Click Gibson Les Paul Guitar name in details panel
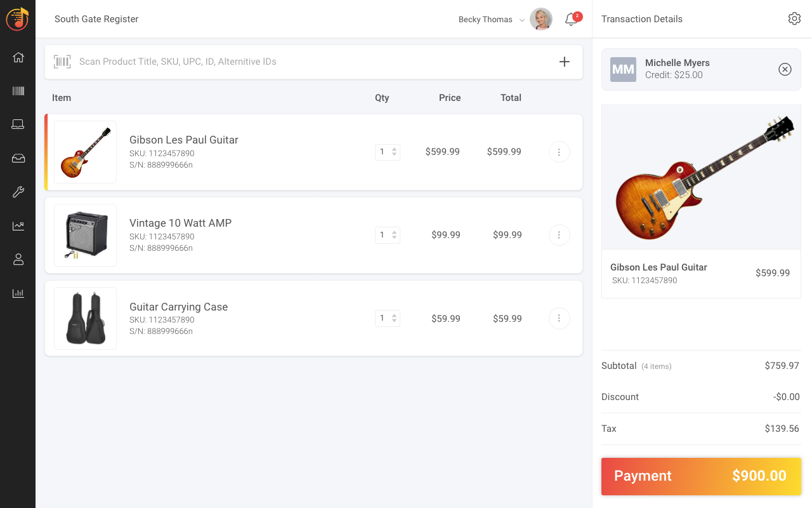 point(658,267)
